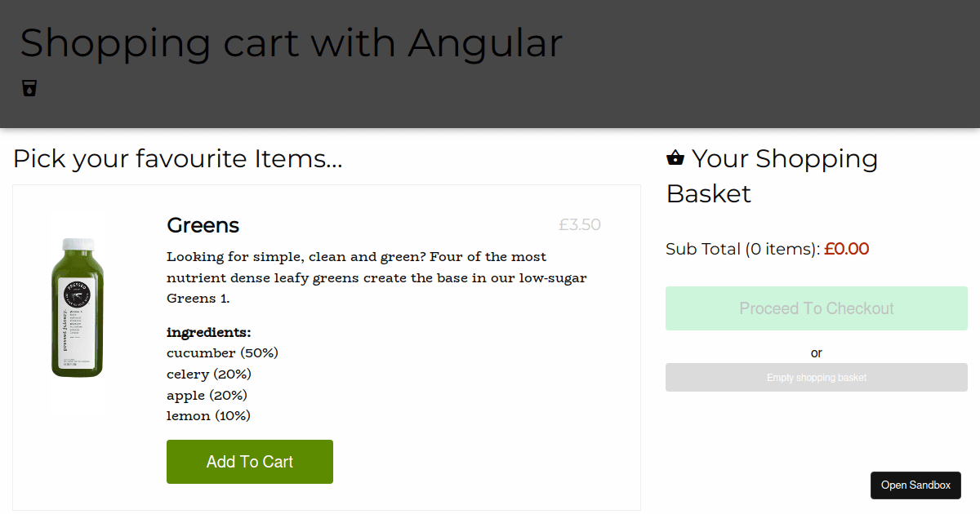The height and width of the screenshot is (514, 980).
Task: Click the Greens product description text
Action: (x=376, y=277)
